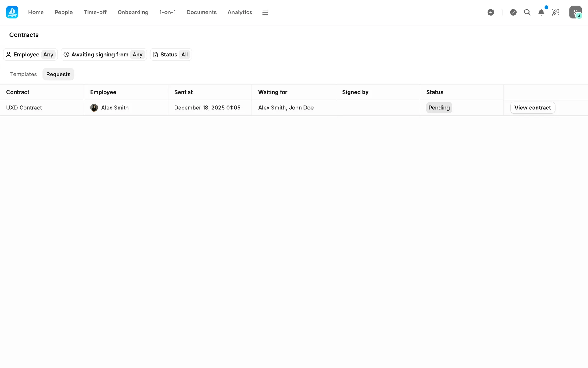Screen dimensions: 588x368
Task: Open the UXD Contract row
Action: 24,108
